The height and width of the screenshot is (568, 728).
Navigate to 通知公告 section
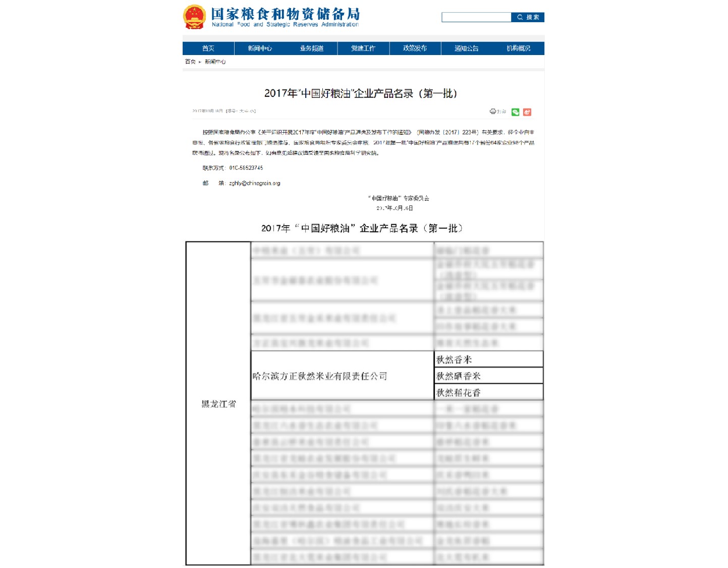pos(467,48)
